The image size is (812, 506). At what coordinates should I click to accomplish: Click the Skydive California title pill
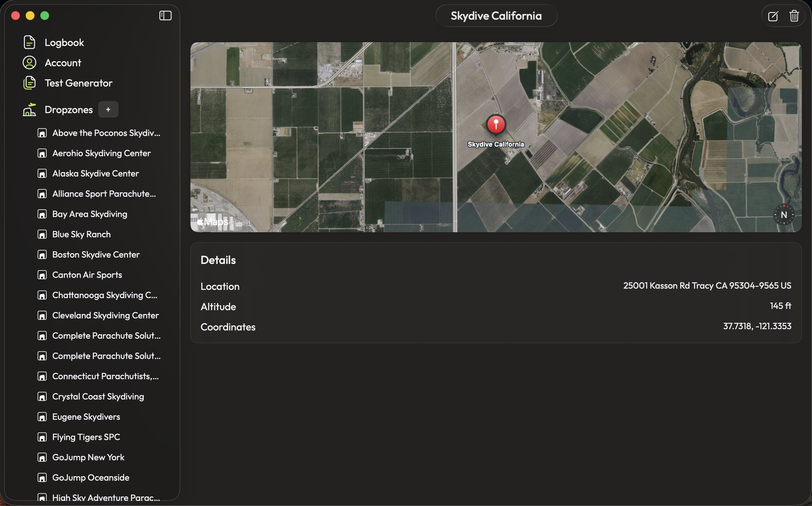tap(496, 16)
